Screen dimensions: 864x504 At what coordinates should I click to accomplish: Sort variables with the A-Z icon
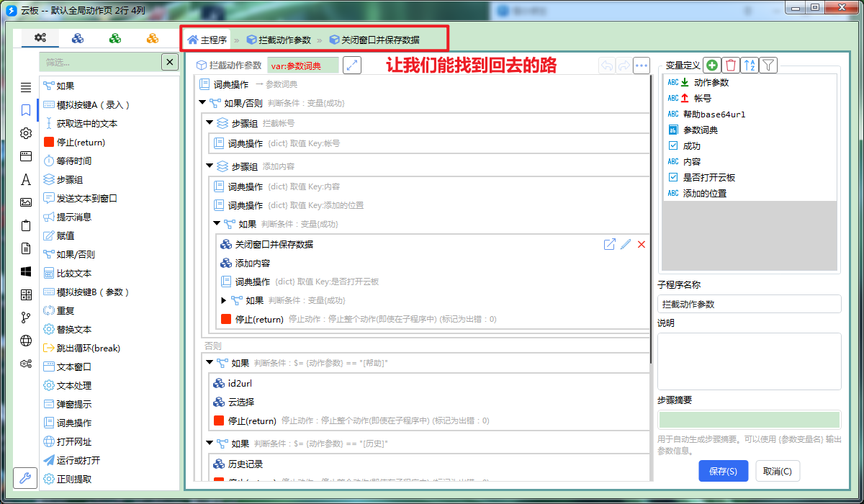pos(750,66)
